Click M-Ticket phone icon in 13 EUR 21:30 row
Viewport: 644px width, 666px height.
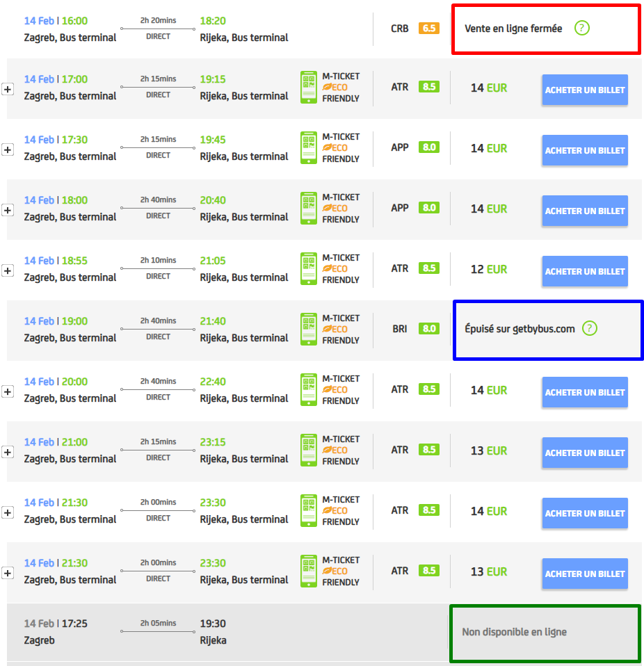[x=308, y=571]
